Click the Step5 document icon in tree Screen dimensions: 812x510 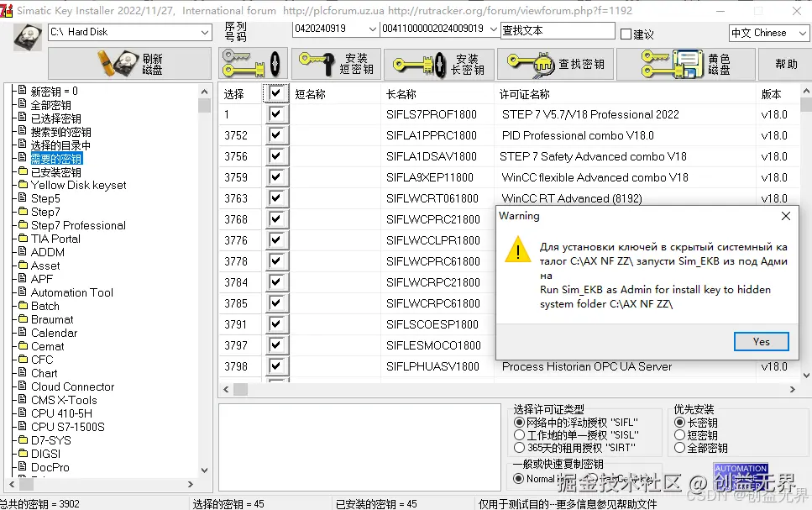tap(23, 197)
